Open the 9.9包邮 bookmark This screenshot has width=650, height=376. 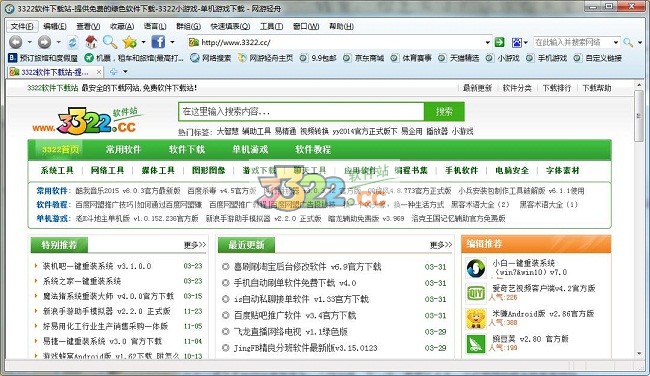pos(318,58)
